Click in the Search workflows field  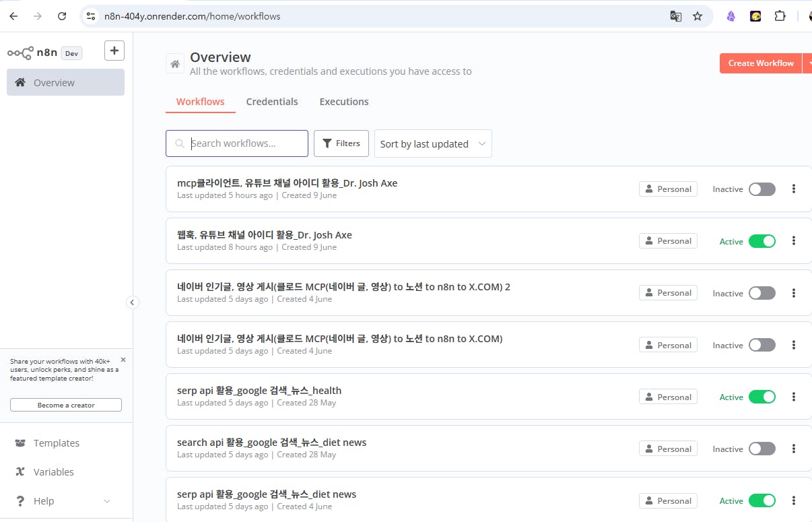237,143
